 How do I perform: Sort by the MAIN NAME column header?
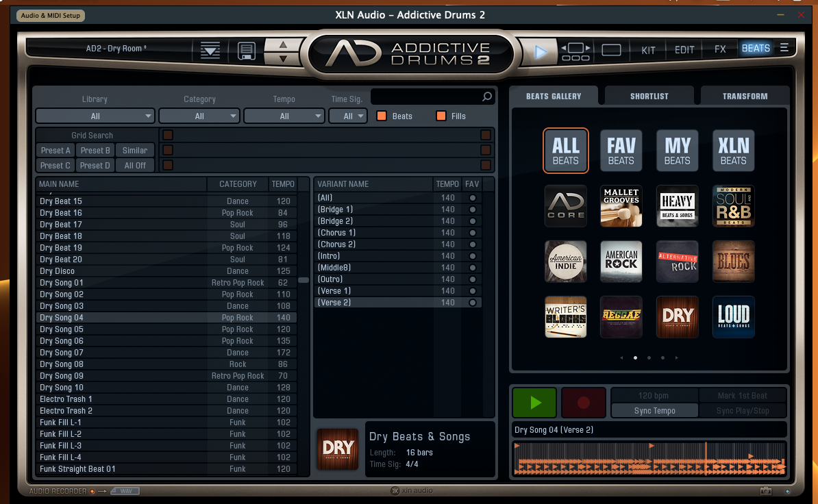121,184
